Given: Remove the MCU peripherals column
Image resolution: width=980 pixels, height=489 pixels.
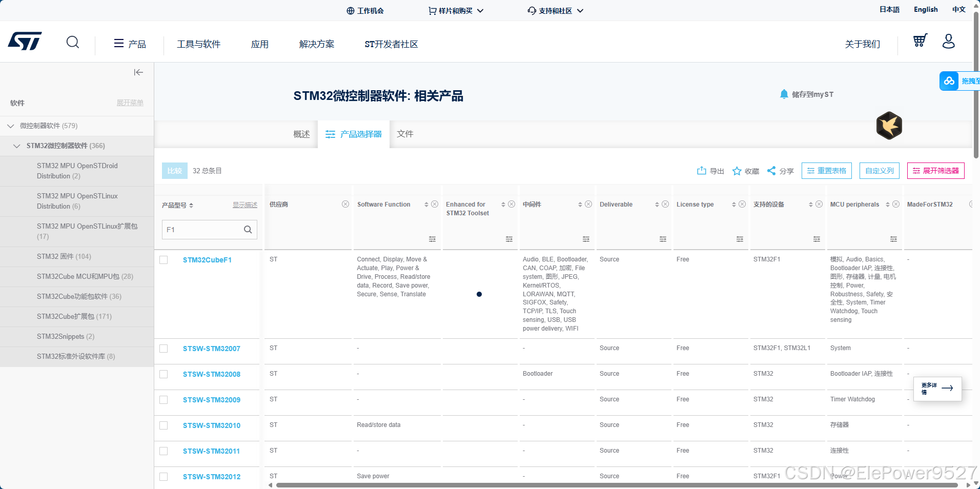Looking at the screenshot, I should tap(896, 204).
